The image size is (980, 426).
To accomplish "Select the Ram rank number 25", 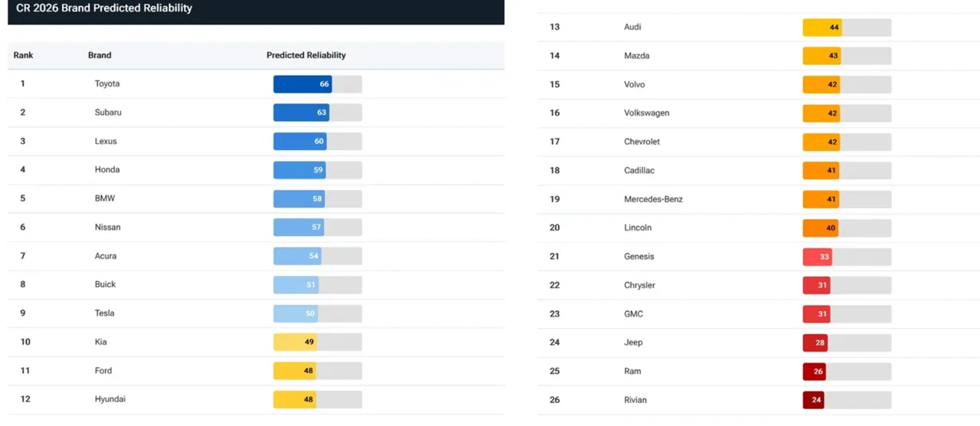I will click(554, 372).
